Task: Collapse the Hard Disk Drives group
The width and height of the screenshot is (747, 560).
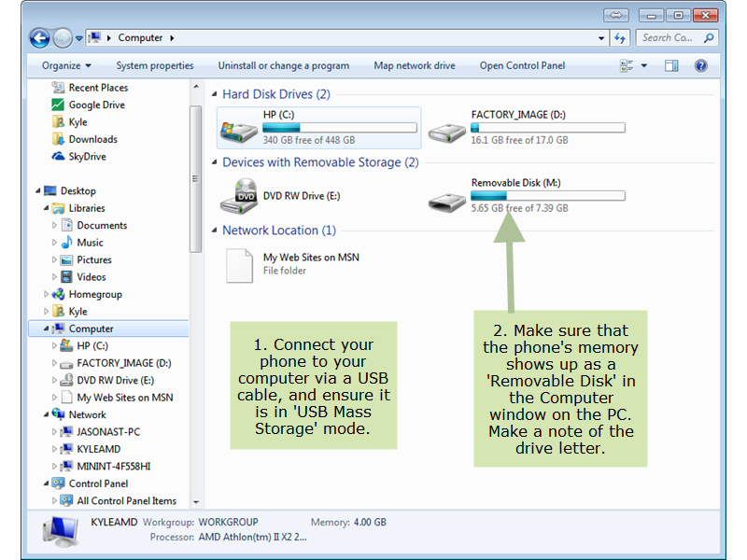Action: coord(215,94)
